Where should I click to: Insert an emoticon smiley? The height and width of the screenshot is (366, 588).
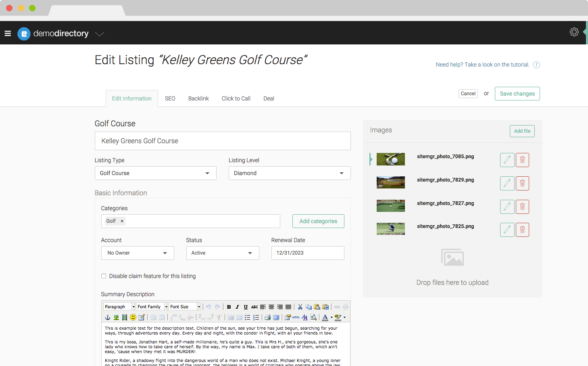pos(133,317)
